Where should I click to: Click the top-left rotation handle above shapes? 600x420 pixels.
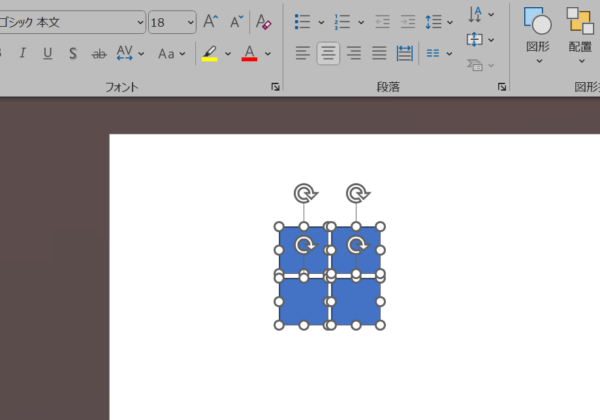pos(304,192)
